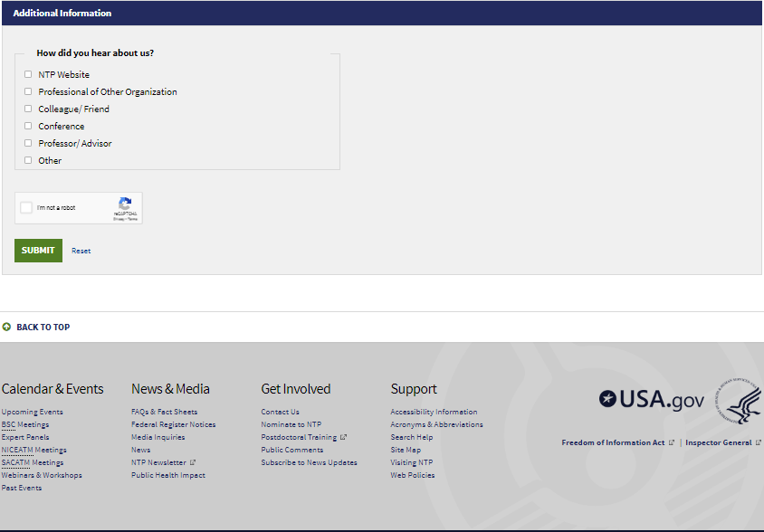Open Past Events link
The image size is (764, 532).
click(22, 488)
